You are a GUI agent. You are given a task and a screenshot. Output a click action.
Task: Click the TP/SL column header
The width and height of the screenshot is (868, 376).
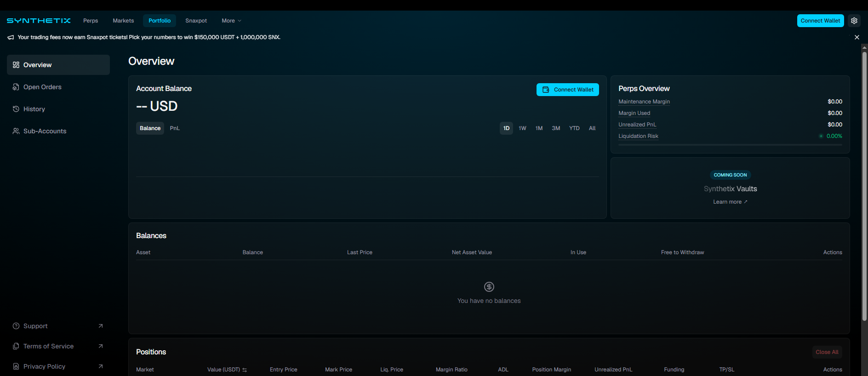[x=726, y=370]
